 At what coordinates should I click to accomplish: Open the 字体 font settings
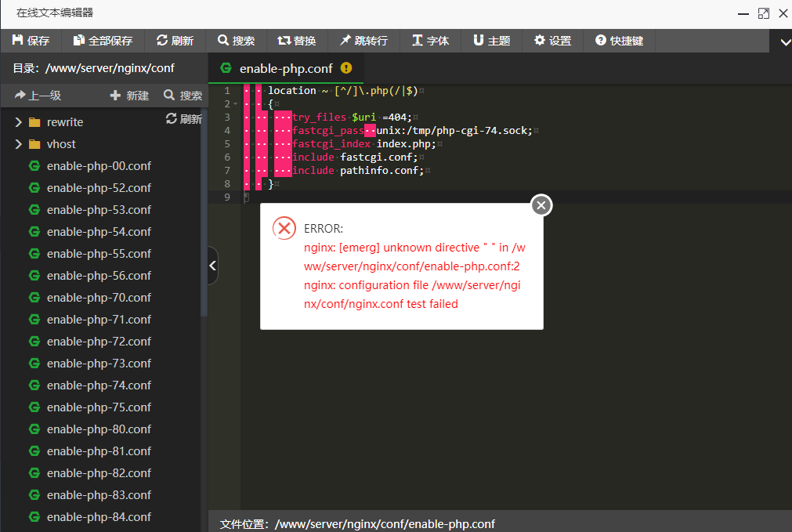430,41
